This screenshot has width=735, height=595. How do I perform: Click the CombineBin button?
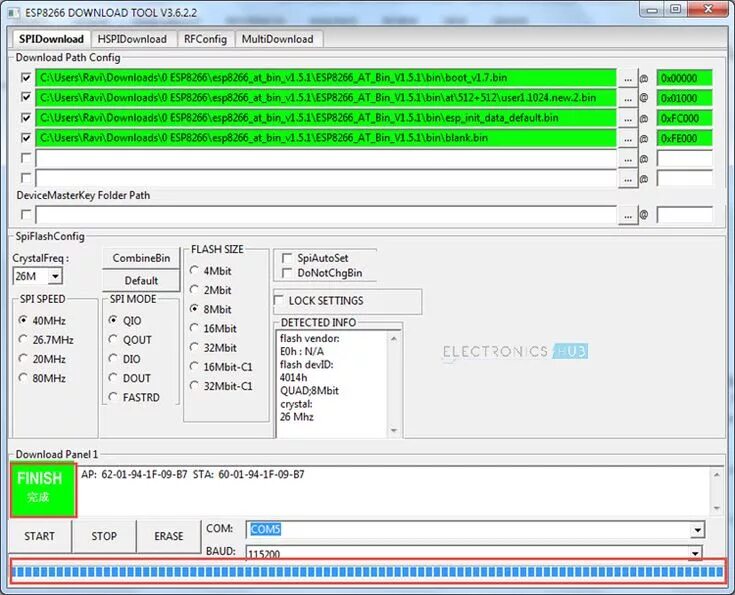click(x=141, y=258)
